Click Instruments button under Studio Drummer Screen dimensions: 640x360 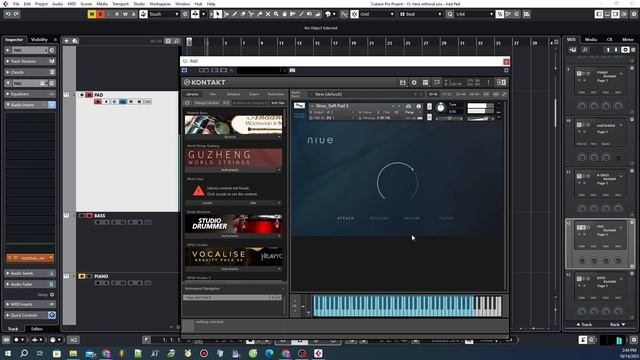pos(230,236)
